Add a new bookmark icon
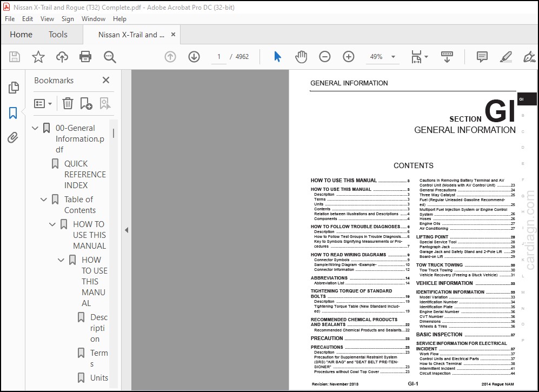 [86, 103]
